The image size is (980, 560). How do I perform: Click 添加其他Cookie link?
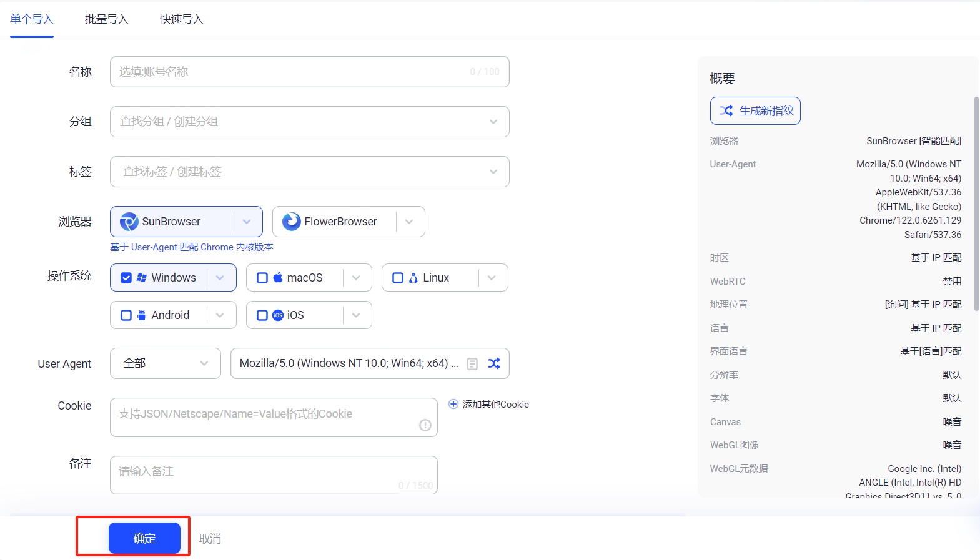click(x=496, y=405)
